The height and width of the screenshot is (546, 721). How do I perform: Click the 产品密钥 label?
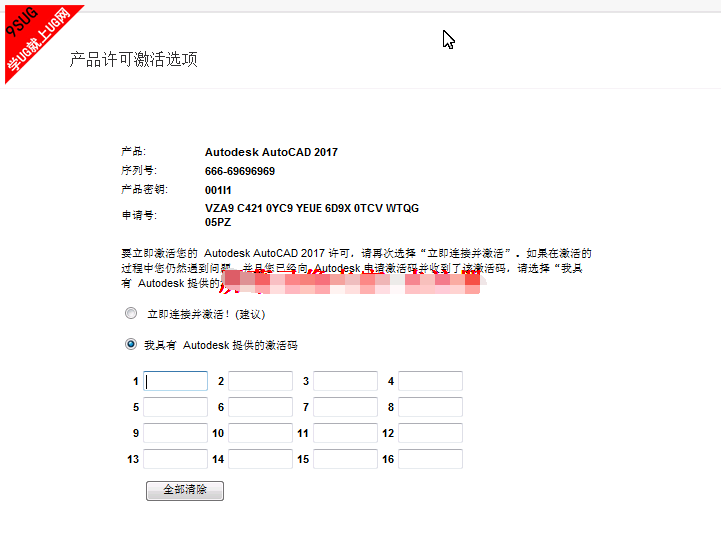[x=144, y=190]
